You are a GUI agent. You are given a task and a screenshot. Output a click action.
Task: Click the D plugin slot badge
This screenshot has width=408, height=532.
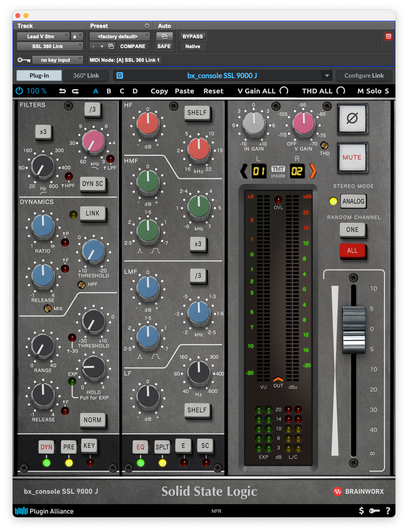tap(120, 75)
